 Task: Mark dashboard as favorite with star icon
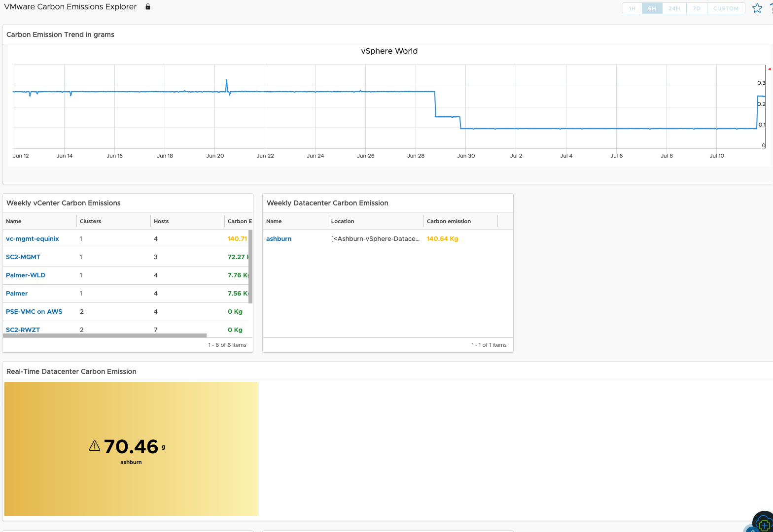[757, 8]
